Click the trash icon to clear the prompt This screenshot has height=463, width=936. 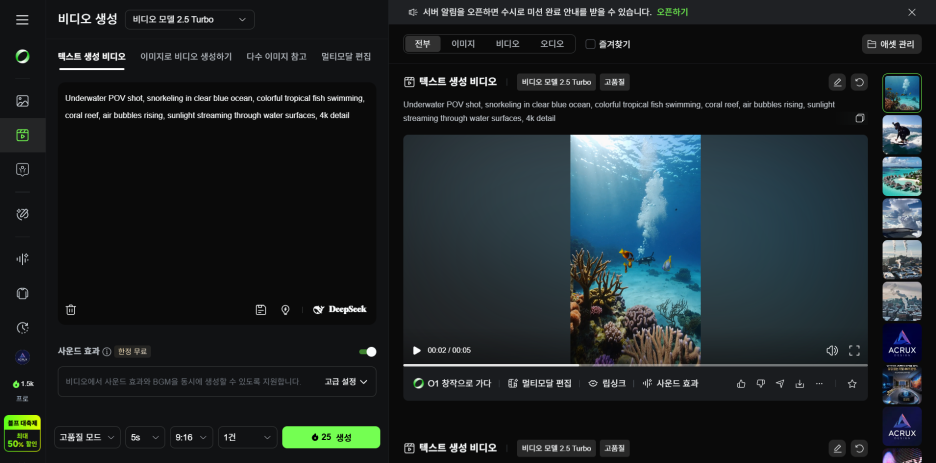tap(70, 310)
